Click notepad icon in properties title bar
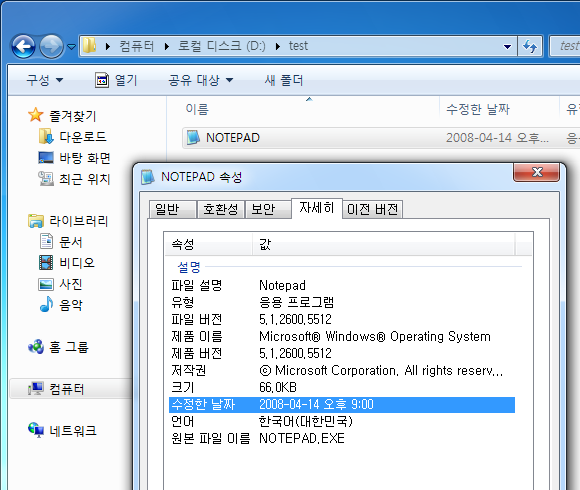The height and width of the screenshot is (490, 580). click(x=148, y=177)
